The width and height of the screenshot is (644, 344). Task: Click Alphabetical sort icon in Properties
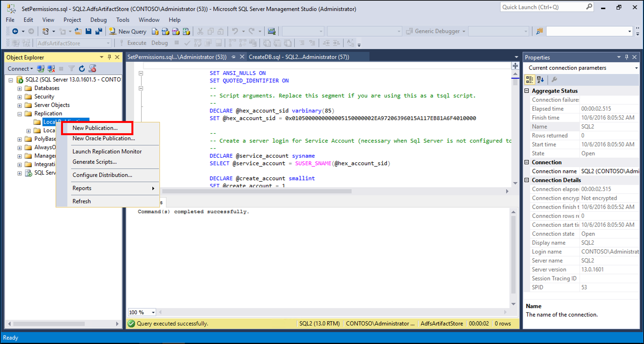pos(541,79)
